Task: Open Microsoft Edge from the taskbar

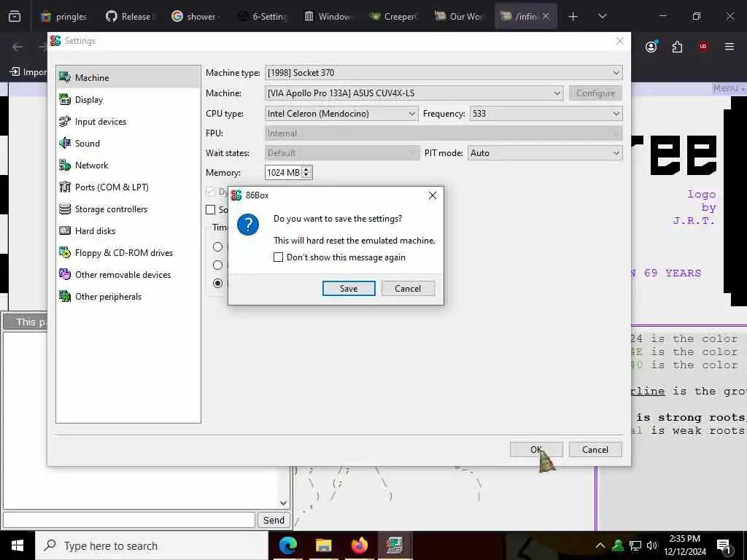Action: (287, 545)
